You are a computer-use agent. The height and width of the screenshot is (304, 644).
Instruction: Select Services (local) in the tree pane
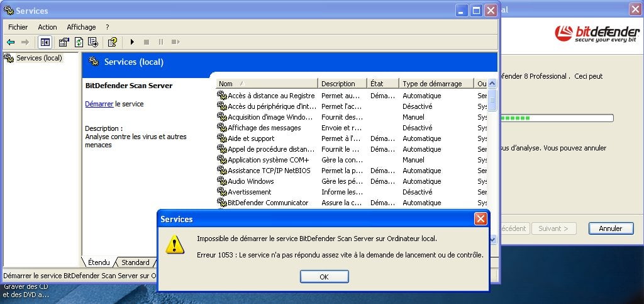(39, 58)
